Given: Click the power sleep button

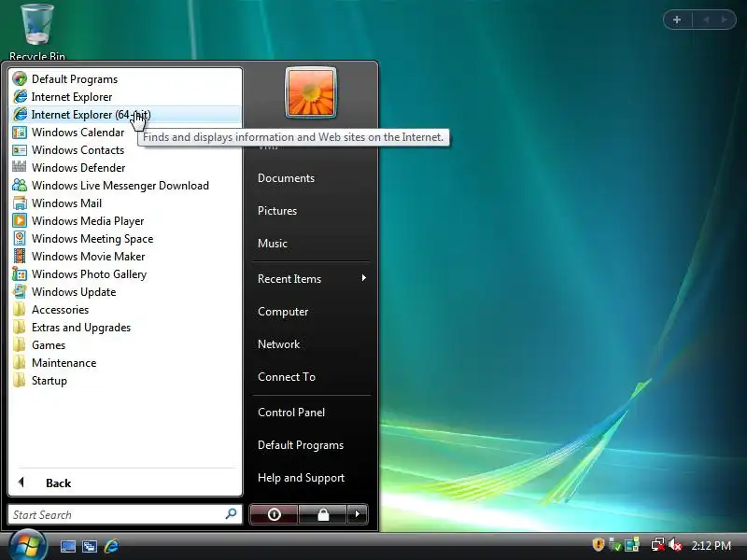Looking at the screenshot, I should [x=274, y=514].
